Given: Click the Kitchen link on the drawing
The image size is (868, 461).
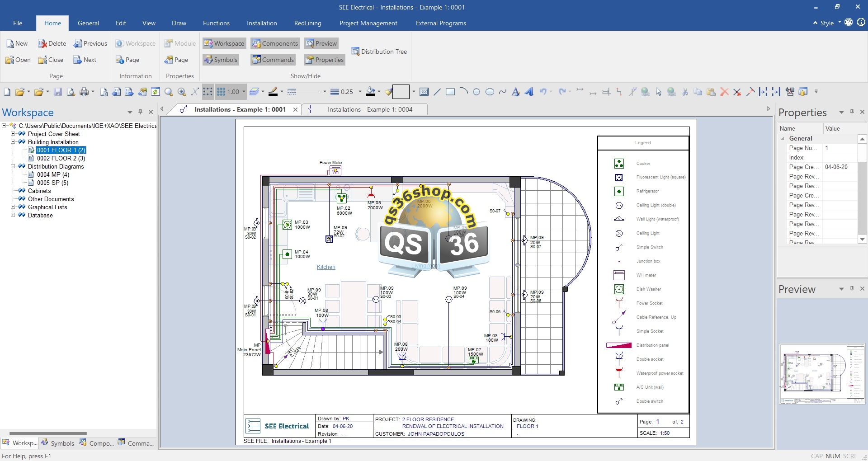Looking at the screenshot, I should coord(326,267).
